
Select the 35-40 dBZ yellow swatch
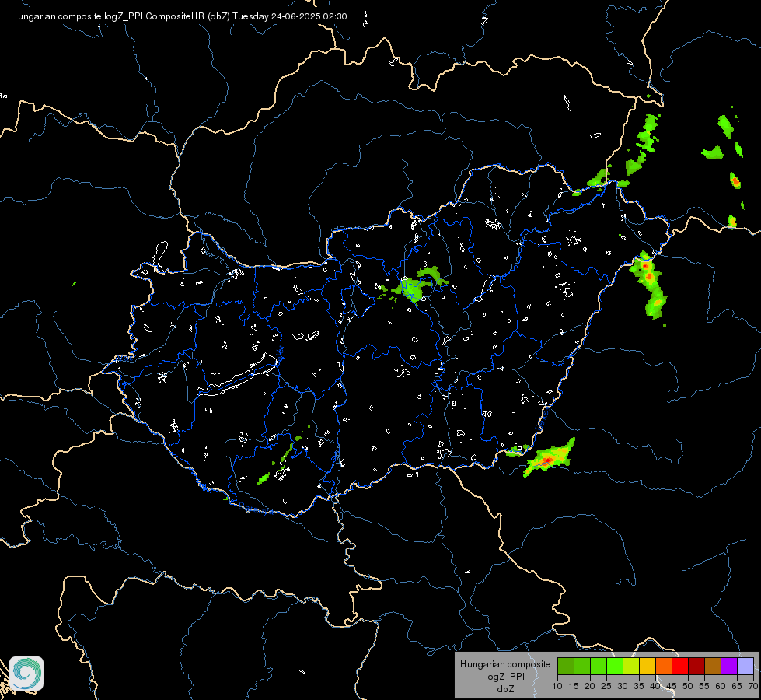pyautogui.click(x=648, y=666)
